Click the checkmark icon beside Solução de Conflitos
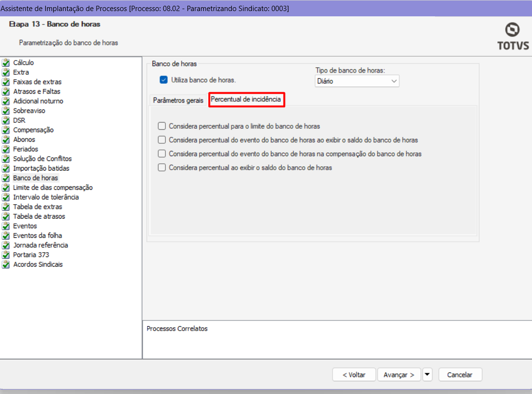Screen dimensions: 532x394 [6, 159]
